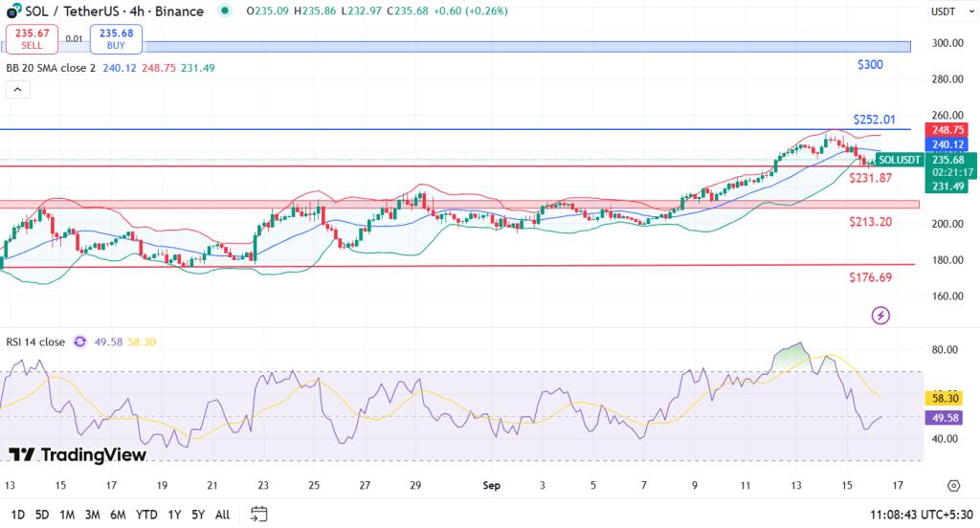Select the YTD time range
This screenshot has height=528, width=980.
pyautogui.click(x=146, y=514)
